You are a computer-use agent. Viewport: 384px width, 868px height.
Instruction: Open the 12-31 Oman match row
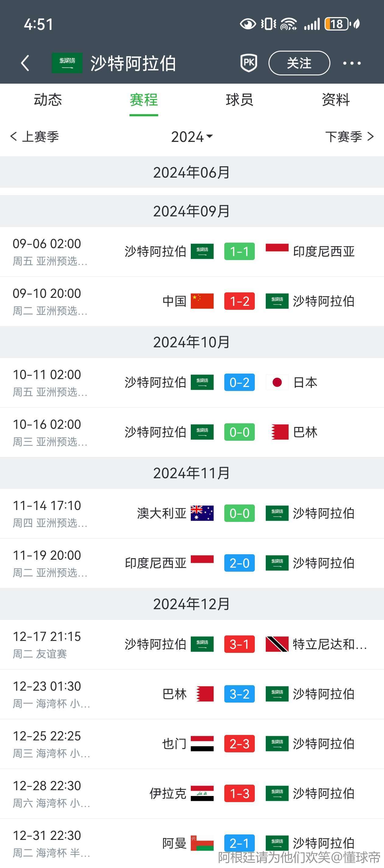pos(192,843)
